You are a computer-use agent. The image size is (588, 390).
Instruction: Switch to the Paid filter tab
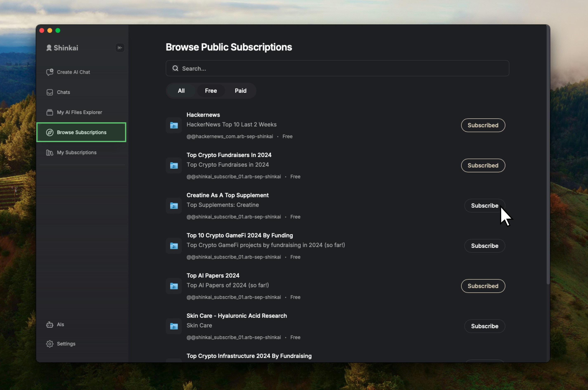(x=241, y=91)
